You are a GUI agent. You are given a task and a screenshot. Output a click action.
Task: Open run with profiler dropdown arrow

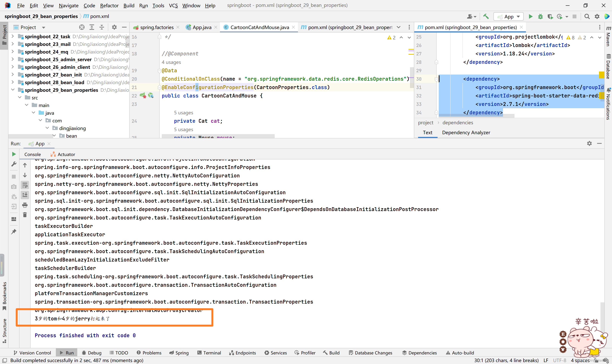(x=567, y=17)
